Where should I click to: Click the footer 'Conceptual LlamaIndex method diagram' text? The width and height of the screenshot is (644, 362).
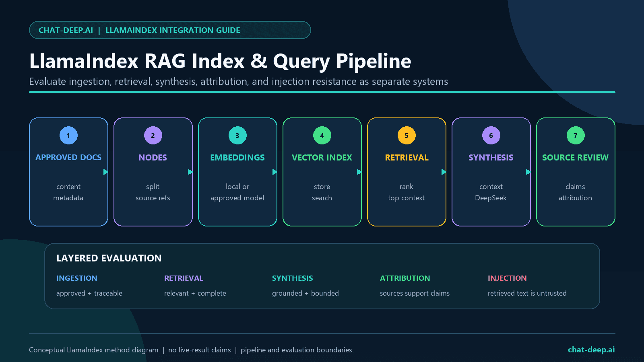(x=94, y=350)
